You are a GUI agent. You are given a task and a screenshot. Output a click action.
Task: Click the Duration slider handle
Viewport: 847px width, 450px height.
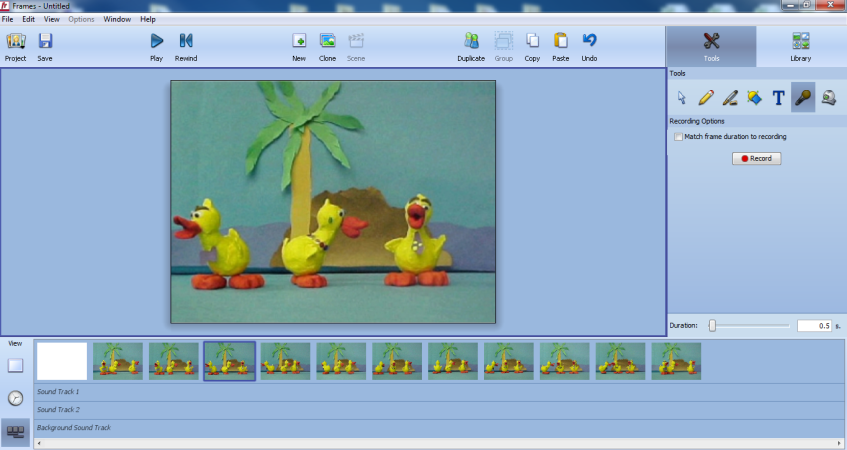712,325
